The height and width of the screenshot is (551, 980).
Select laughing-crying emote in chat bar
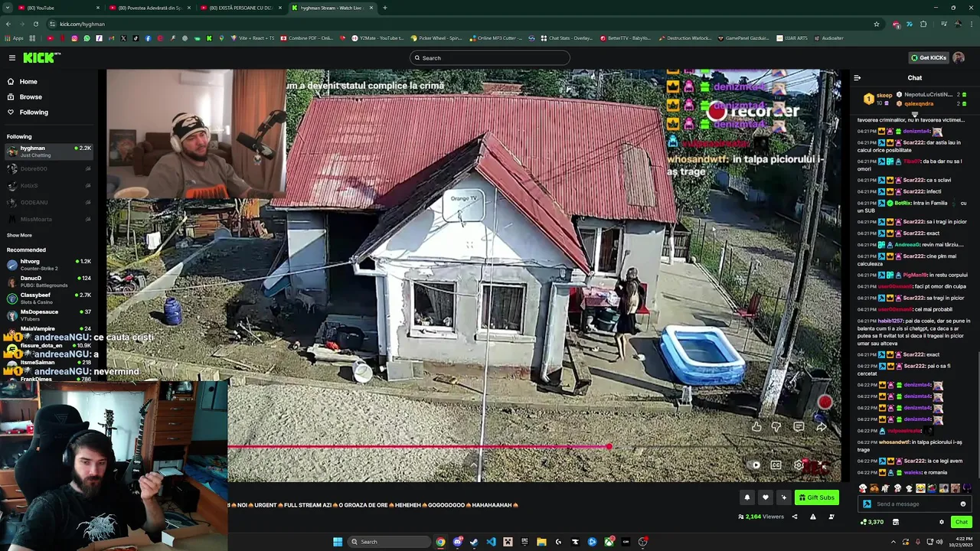920,488
